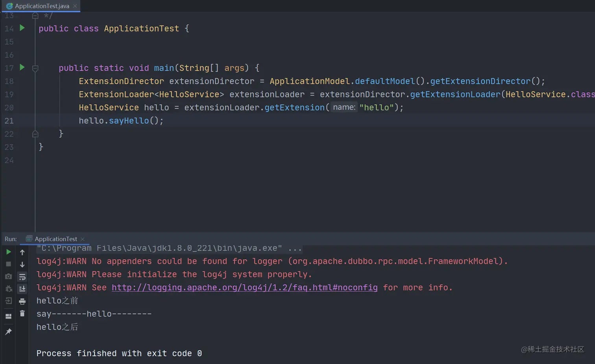
Task: Stop the running process in Run panel
Action: tap(8, 264)
